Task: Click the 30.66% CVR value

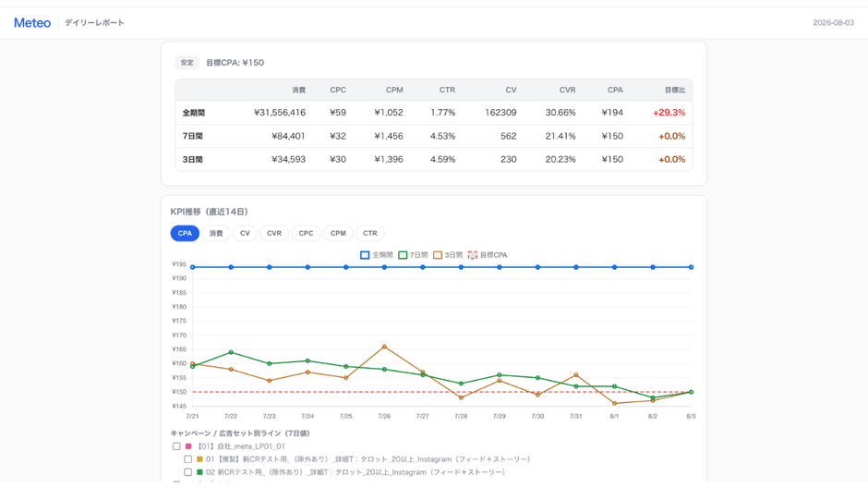Action: tap(561, 113)
